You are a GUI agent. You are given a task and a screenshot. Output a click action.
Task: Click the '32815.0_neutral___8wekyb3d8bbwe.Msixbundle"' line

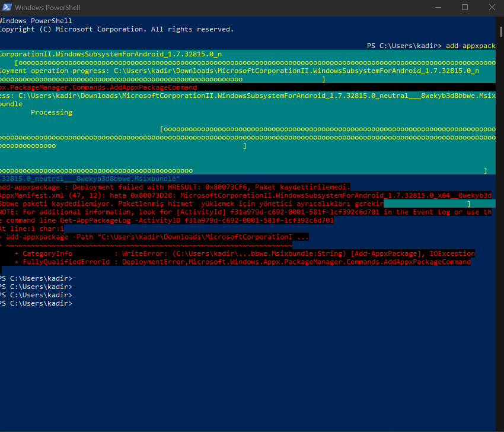click(90, 179)
